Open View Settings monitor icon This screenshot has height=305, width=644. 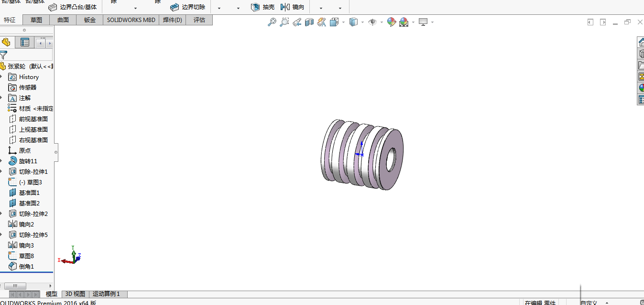coord(423,22)
